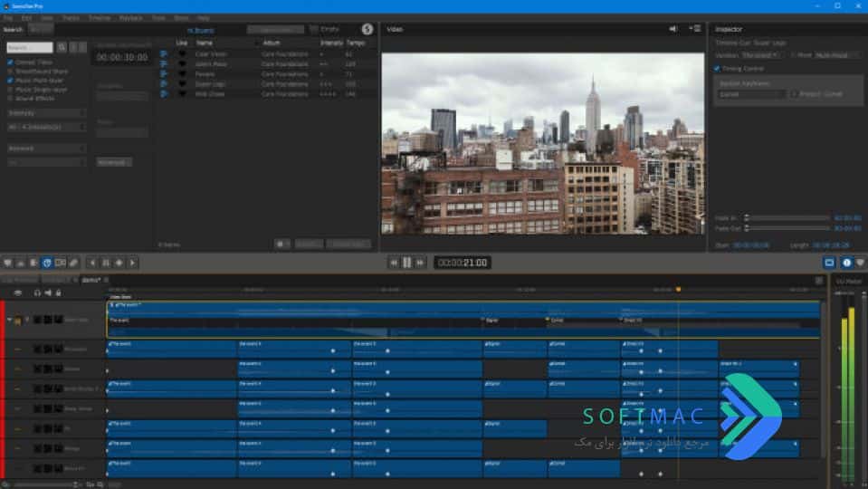This screenshot has height=489, width=868.
Task: Sort library by Name column header
Action: click(205, 43)
